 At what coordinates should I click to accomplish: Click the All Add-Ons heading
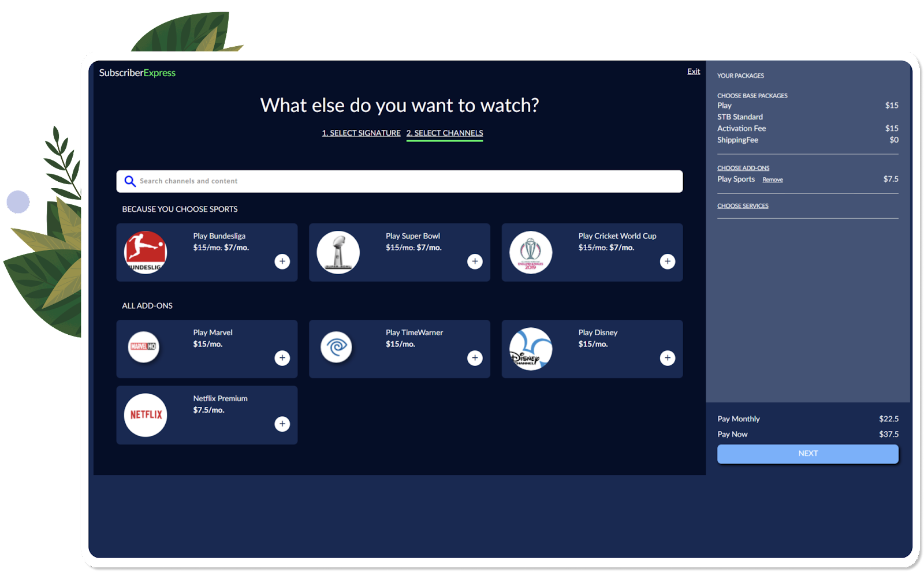pos(147,306)
